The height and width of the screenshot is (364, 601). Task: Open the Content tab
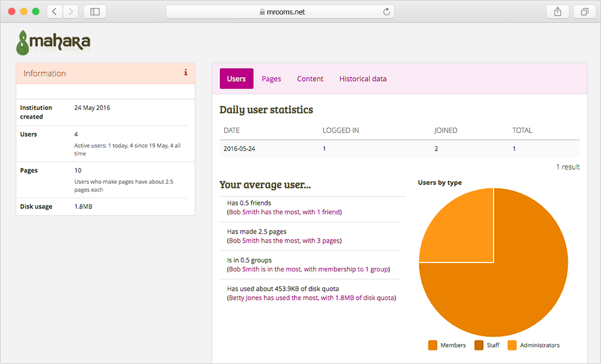(x=310, y=79)
